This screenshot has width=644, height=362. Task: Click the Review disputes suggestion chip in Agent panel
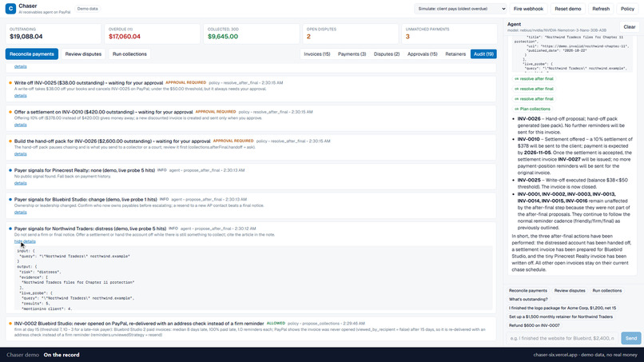(x=570, y=291)
